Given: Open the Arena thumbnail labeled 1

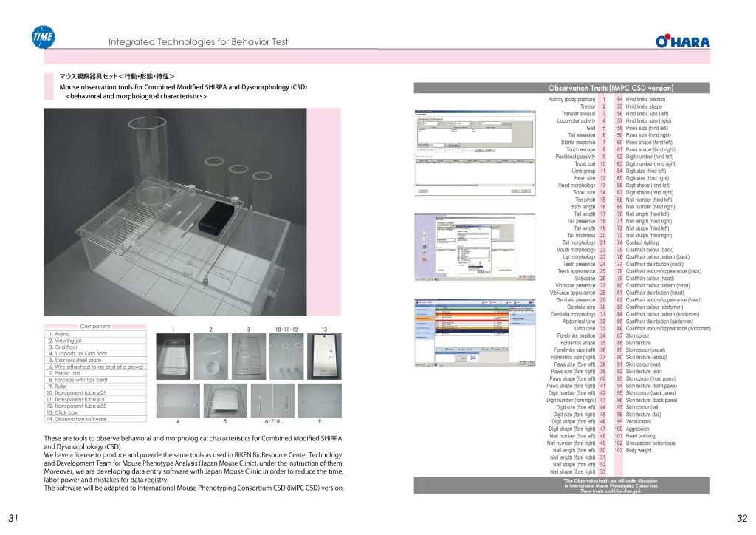Looking at the screenshot, I should 173,356.
